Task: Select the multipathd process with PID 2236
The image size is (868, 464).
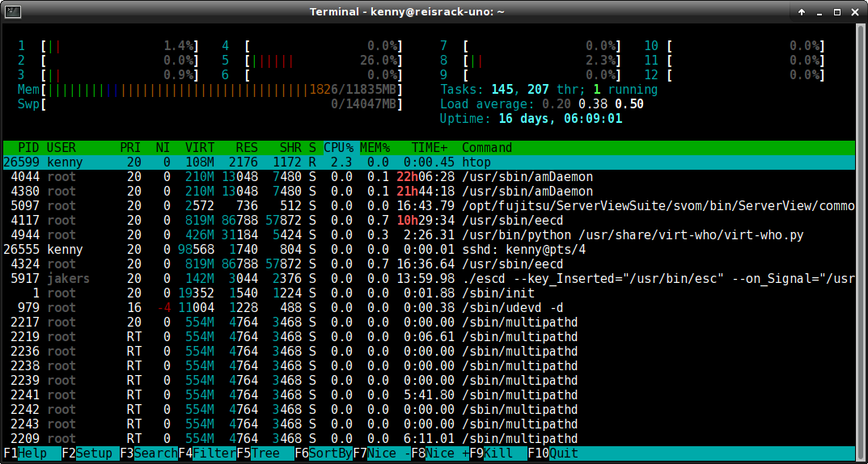Action: pyautogui.click(x=429, y=351)
